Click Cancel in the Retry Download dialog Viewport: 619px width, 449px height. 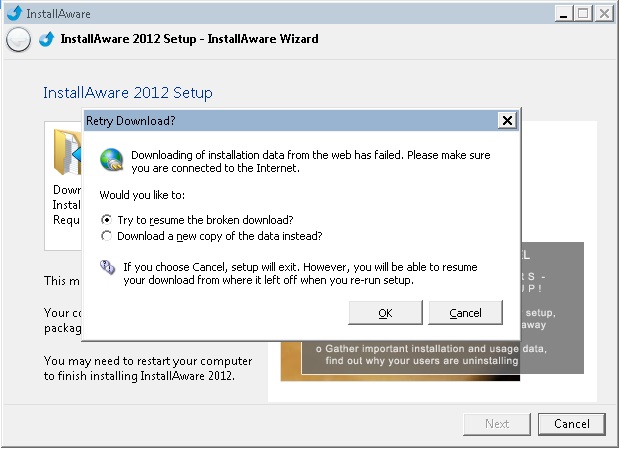coord(465,313)
